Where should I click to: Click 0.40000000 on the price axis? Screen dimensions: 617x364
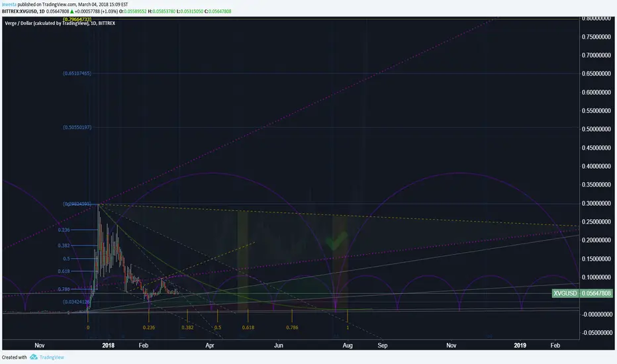596,167
